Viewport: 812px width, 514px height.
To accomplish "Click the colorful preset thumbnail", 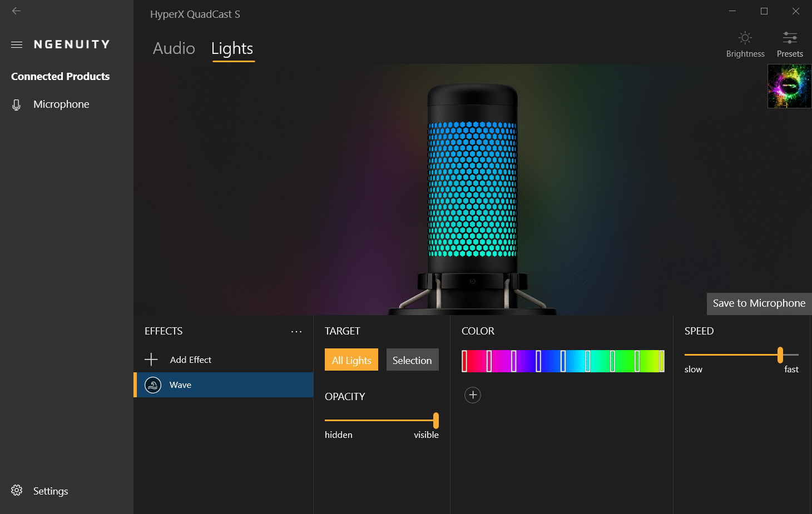I will [789, 86].
